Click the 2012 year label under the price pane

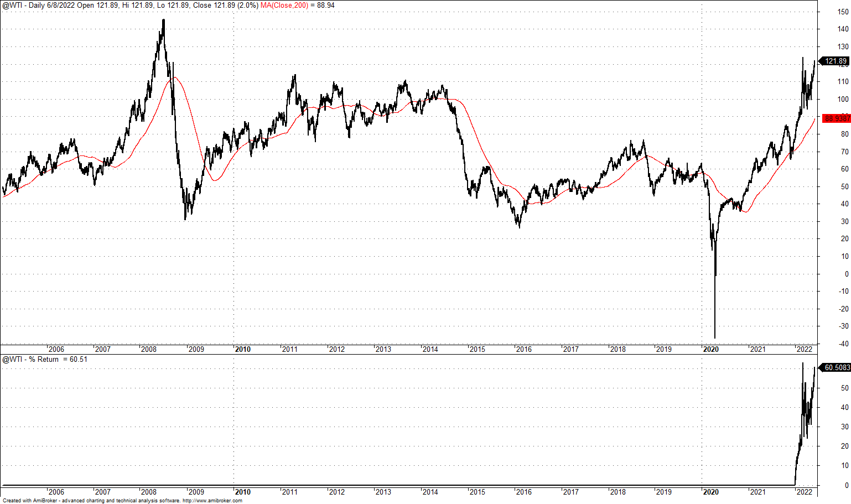pos(337,349)
